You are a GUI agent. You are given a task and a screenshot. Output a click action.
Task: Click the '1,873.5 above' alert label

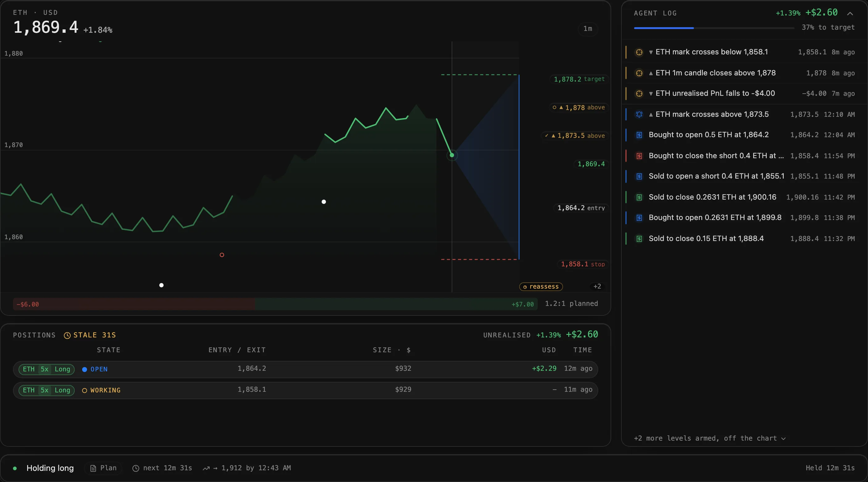pyautogui.click(x=575, y=136)
